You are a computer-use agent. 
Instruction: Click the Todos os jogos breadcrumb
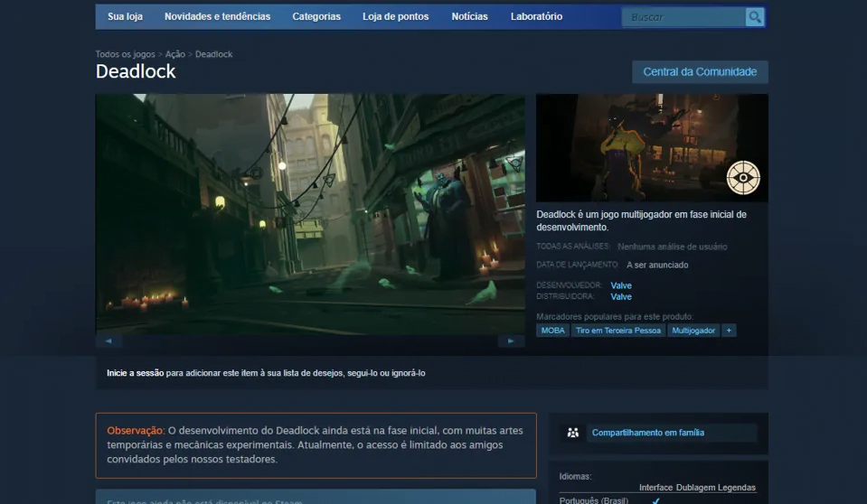point(126,54)
